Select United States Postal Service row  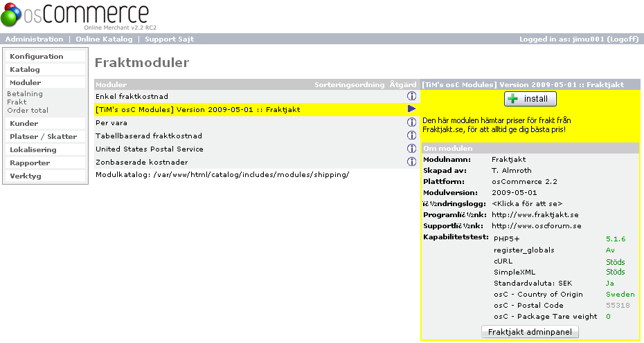pyautogui.click(x=257, y=149)
